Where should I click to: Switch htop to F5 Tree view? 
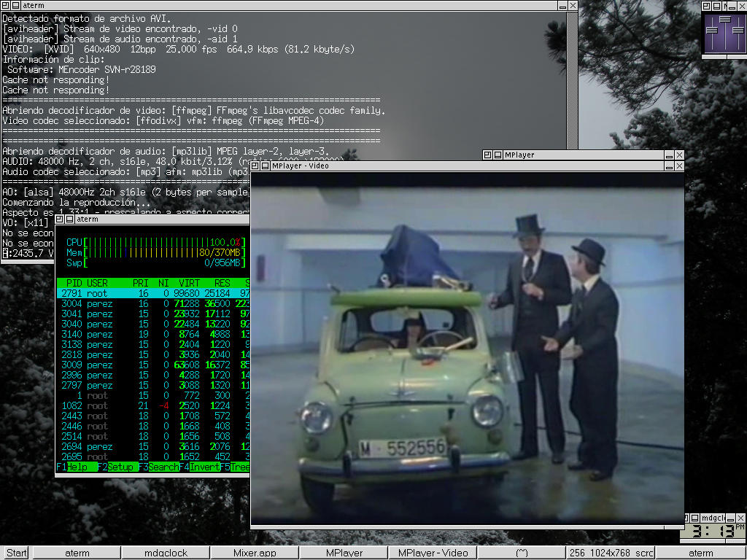235,467
